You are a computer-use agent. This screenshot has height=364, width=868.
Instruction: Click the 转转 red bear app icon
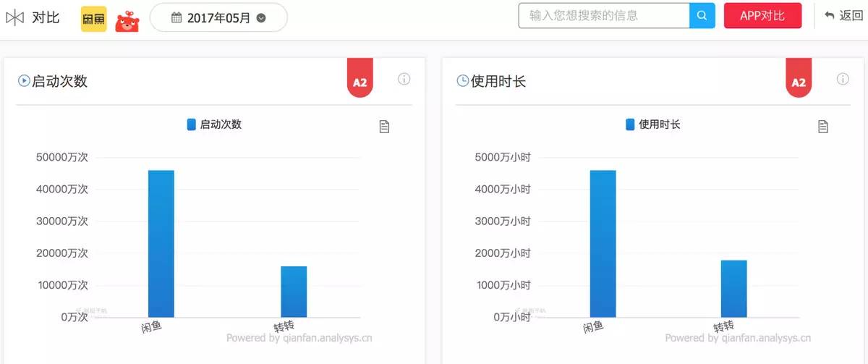(127, 20)
